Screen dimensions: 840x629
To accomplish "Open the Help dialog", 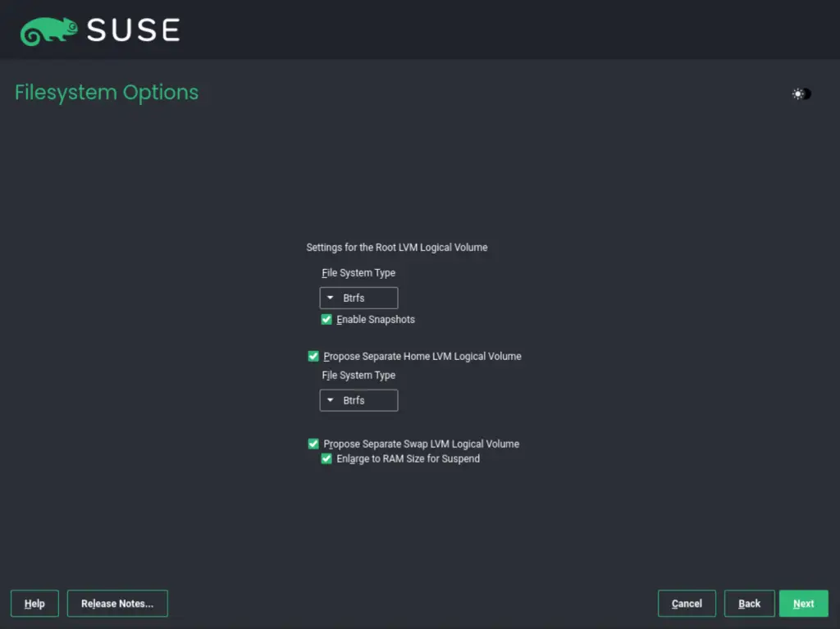I will point(34,603).
